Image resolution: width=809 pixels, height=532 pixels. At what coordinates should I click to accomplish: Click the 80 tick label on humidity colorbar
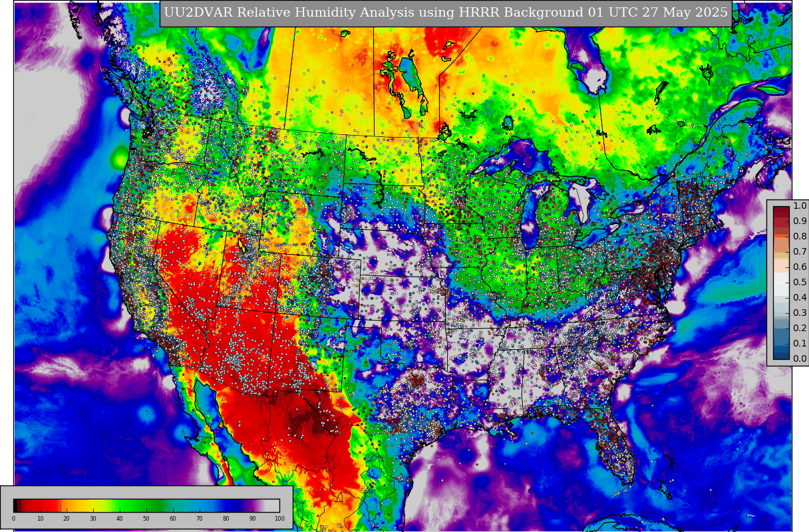click(226, 519)
